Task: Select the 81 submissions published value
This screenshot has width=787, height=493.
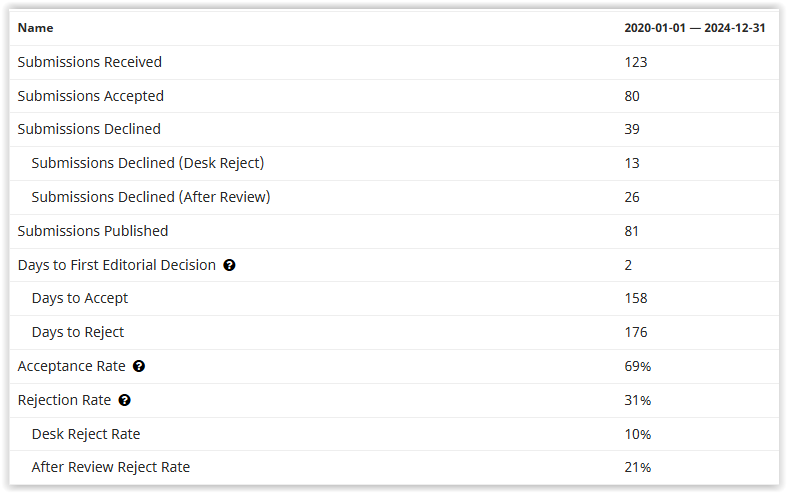Action: pyautogui.click(x=631, y=231)
